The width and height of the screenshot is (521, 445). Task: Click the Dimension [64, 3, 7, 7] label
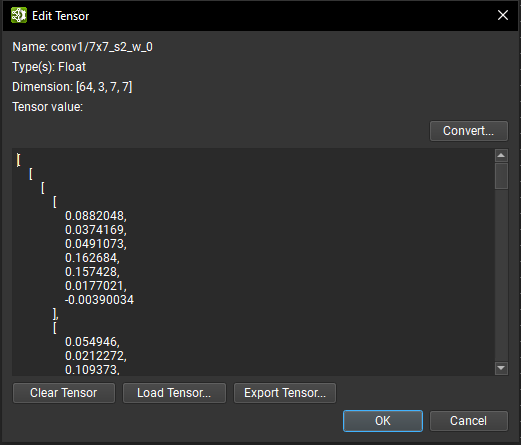tap(72, 87)
